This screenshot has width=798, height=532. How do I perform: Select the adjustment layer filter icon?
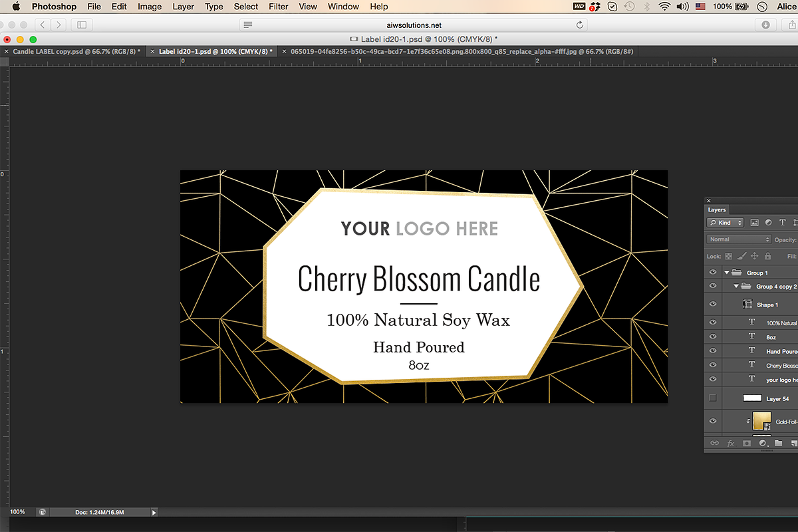click(x=769, y=223)
